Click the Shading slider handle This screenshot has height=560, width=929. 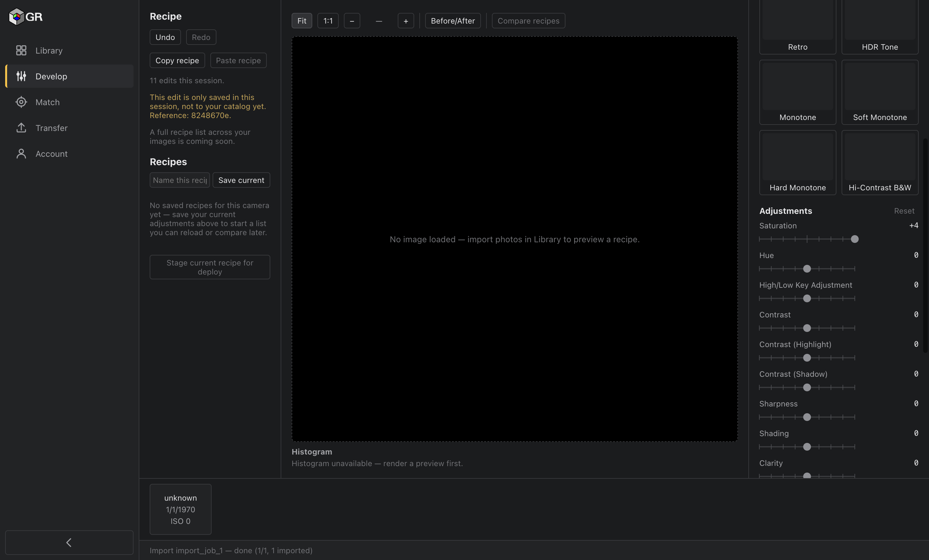pyautogui.click(x=807, y=447)
